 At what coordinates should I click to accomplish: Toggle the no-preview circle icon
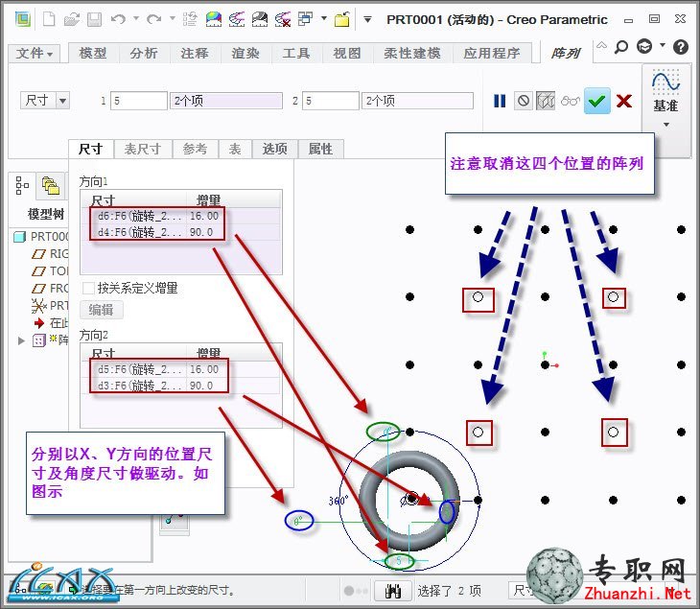(524, 101)
